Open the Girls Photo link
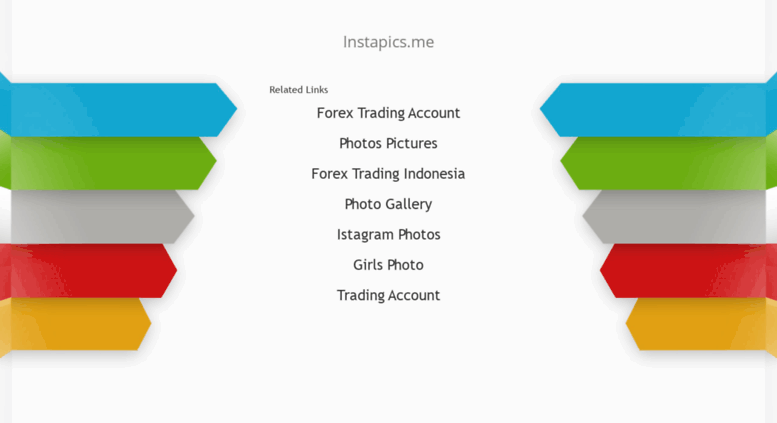 pos(388,265)
